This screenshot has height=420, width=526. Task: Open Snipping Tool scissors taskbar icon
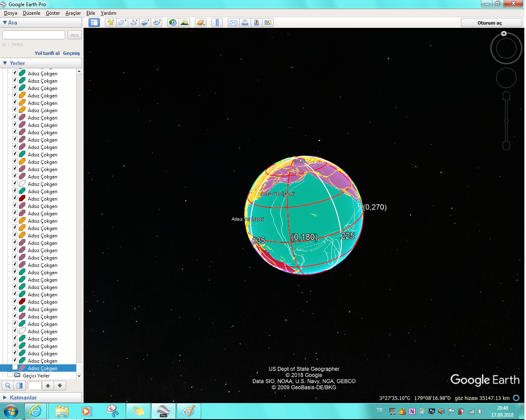[x=112, y=411]
